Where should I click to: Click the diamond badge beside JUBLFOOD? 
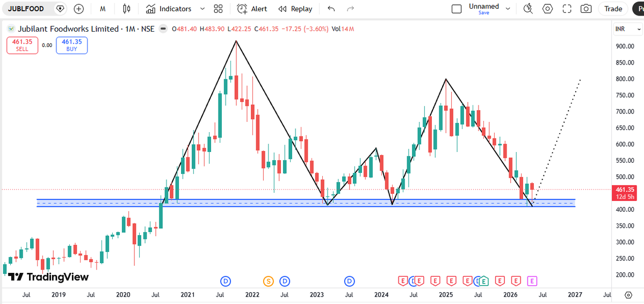pos(60,9)
